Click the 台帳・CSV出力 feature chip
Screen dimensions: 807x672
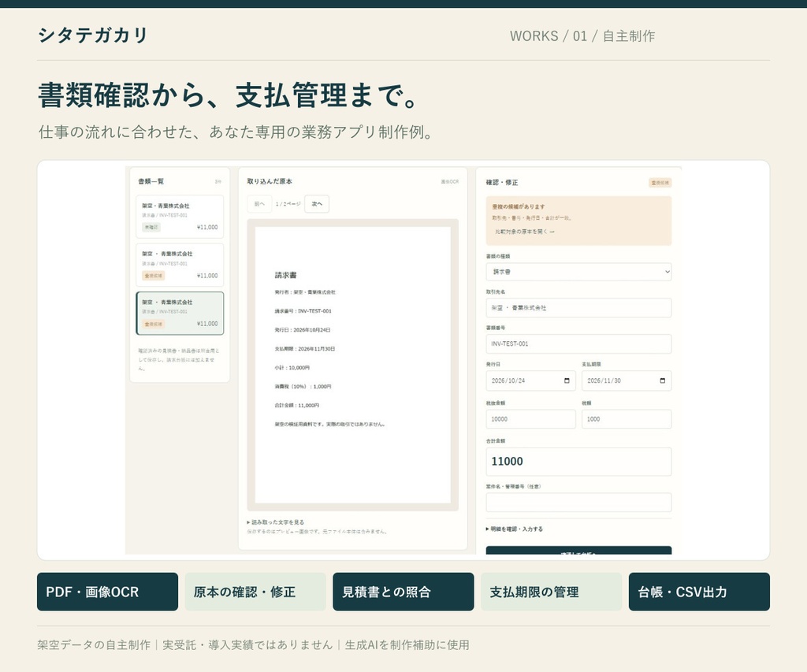pyautogui.click(x=700, y=592)
